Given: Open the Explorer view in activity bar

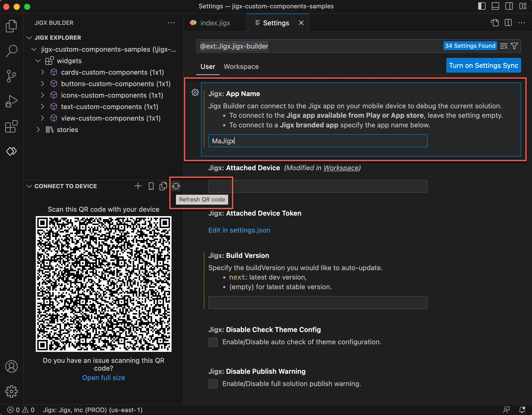Looking at the screenshot, I should pos(11,26).
